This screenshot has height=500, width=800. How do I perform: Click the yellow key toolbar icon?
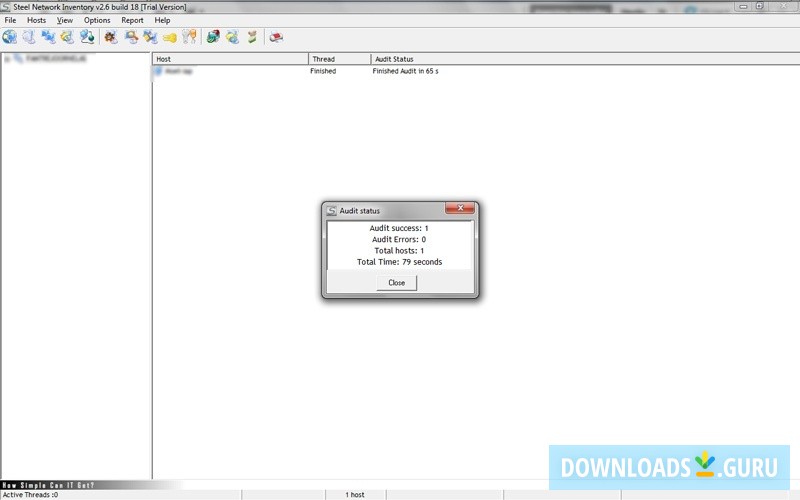(x=170, y=37)
